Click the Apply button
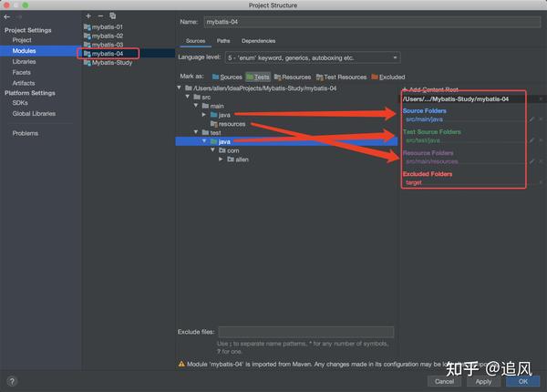This screenshot has width=547, height=392. pos(483,382)
